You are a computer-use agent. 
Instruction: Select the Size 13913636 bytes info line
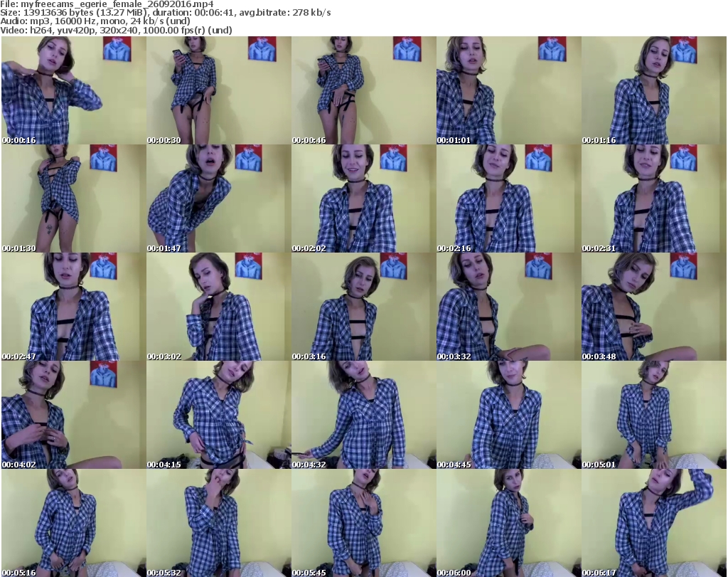click(x=165, y=13)
